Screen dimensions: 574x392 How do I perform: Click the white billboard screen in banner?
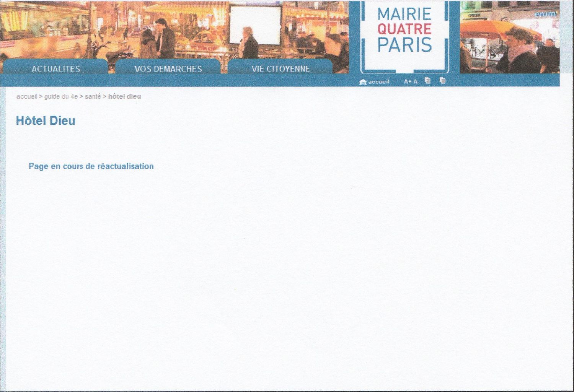(x=255, y=25)
